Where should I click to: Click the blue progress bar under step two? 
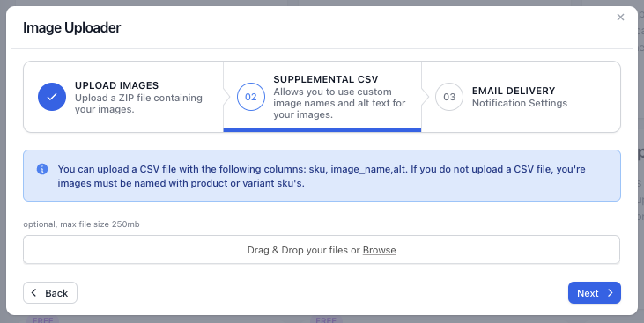point(322,130)
